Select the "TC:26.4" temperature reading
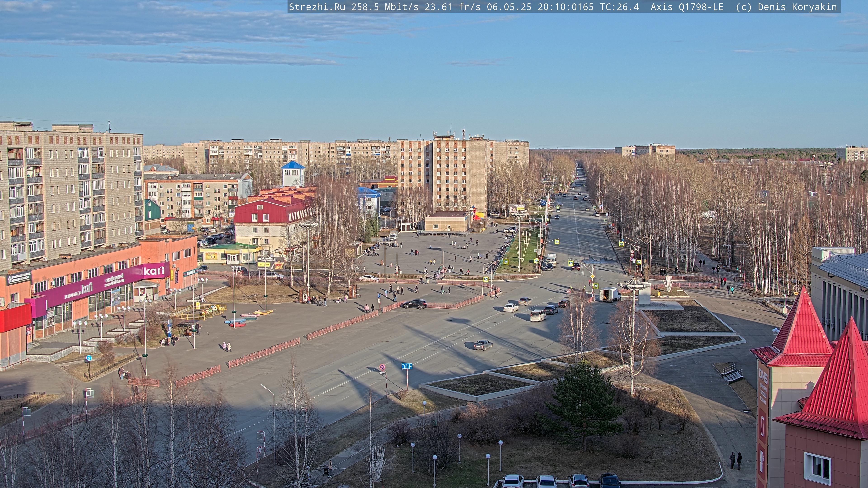The image size is (868, 488). point(619,7)
